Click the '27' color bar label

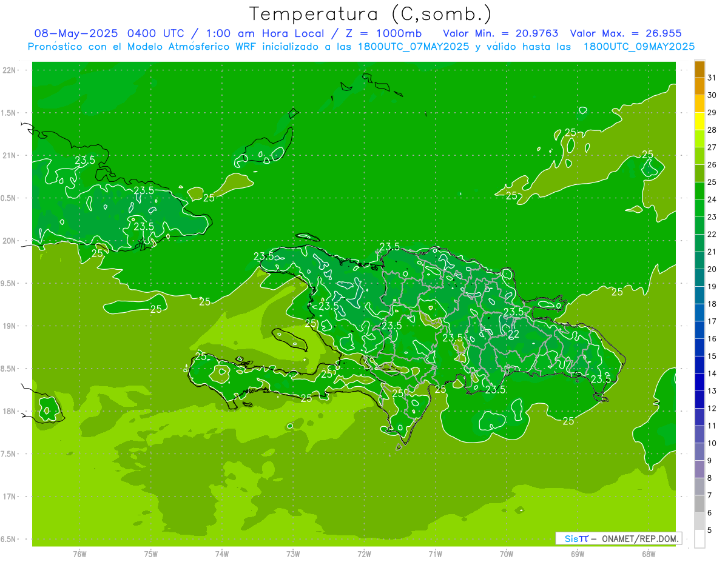tap(712, 147)
